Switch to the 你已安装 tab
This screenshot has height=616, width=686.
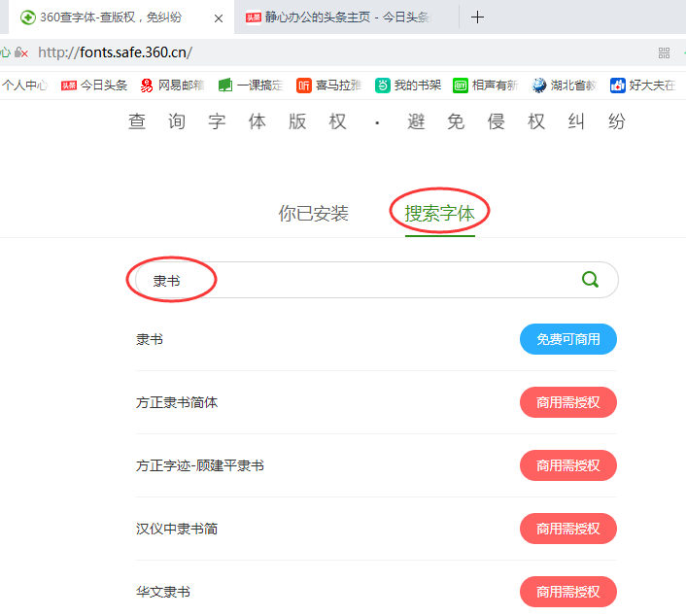(x=313, y=214)
